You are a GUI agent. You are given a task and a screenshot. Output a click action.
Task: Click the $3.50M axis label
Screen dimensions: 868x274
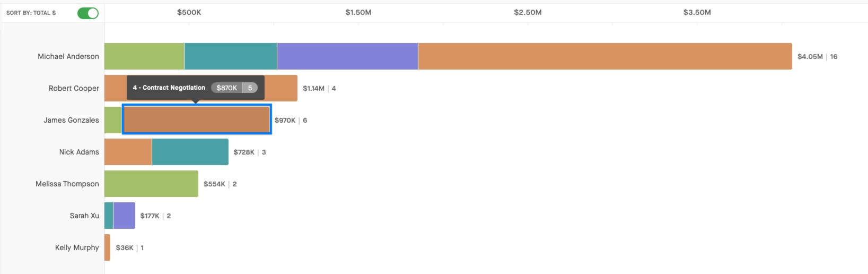coord(697,12)
